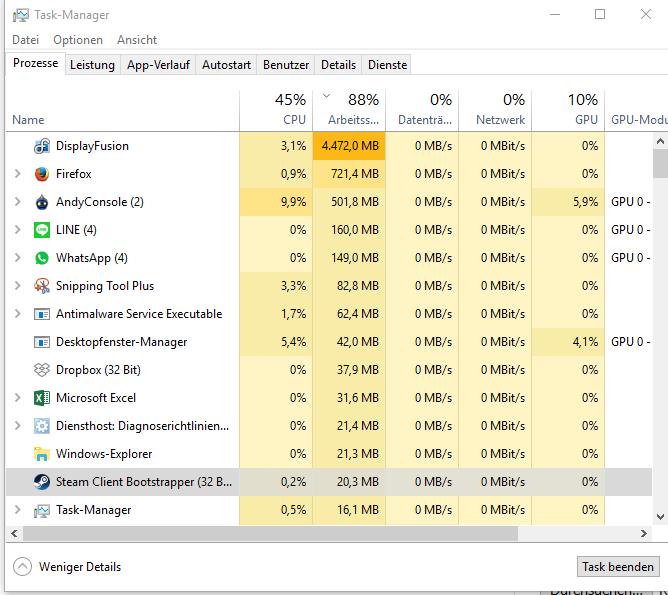This screenshot has height=595, width=668.
Task: Click the DisplayFusion process icon
Action: pyautogui.click(x=42, y=146)
